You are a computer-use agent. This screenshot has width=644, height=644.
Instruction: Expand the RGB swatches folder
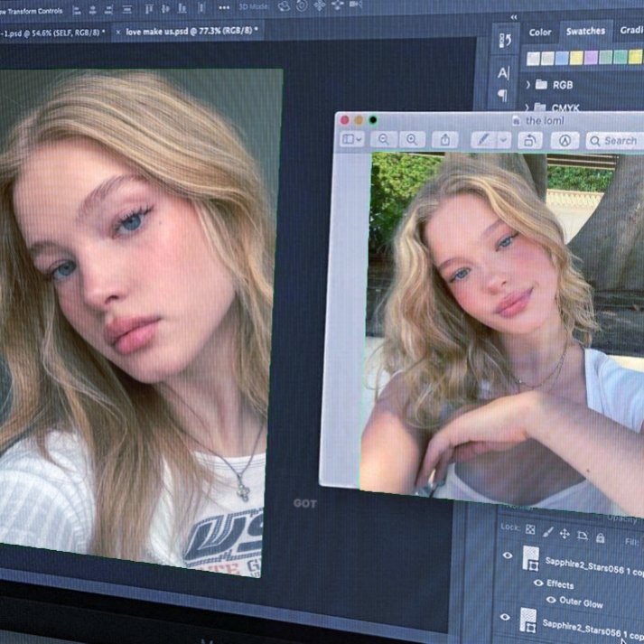528,85
